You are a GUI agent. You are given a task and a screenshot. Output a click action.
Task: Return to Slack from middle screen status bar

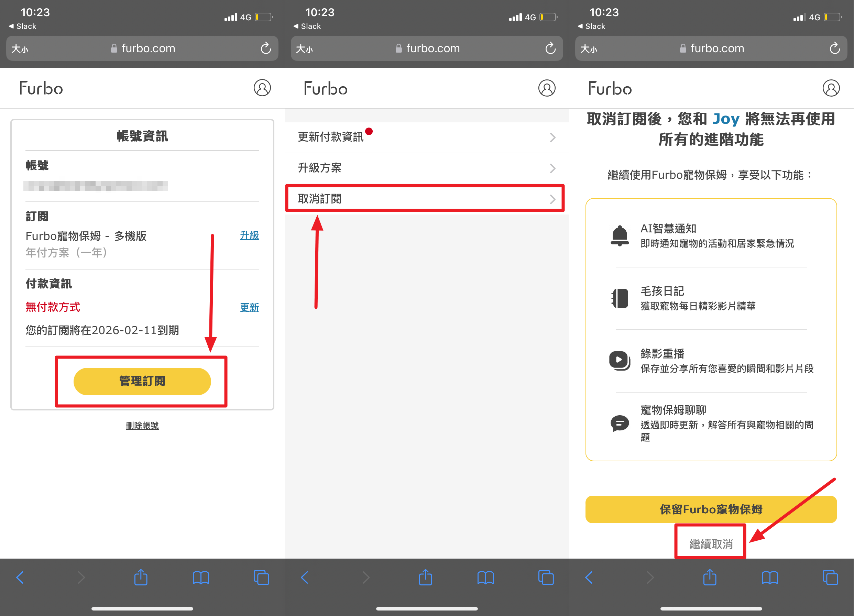[307, 26]
